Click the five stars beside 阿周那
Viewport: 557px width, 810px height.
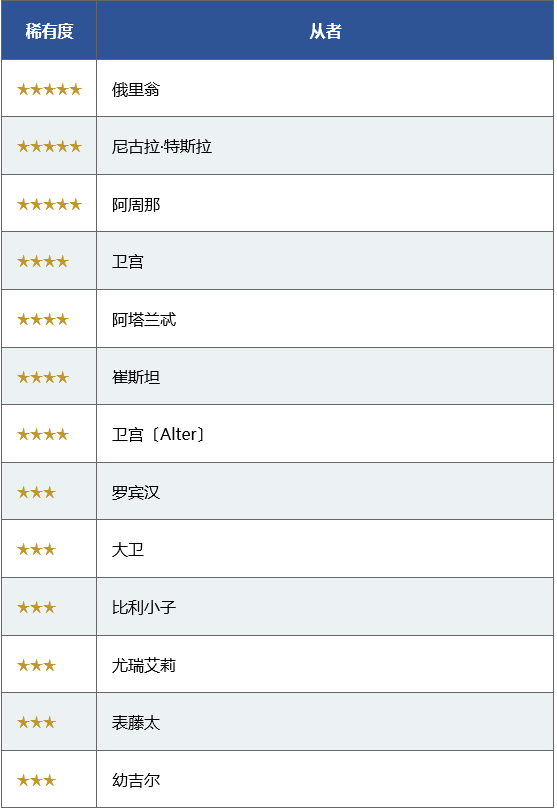click(50, 205)
